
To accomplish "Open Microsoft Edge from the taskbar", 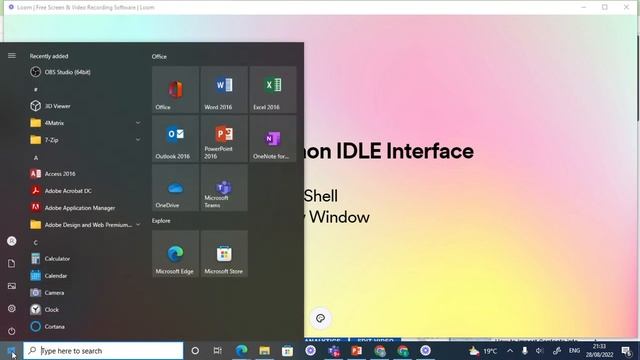I will [241, 351].
